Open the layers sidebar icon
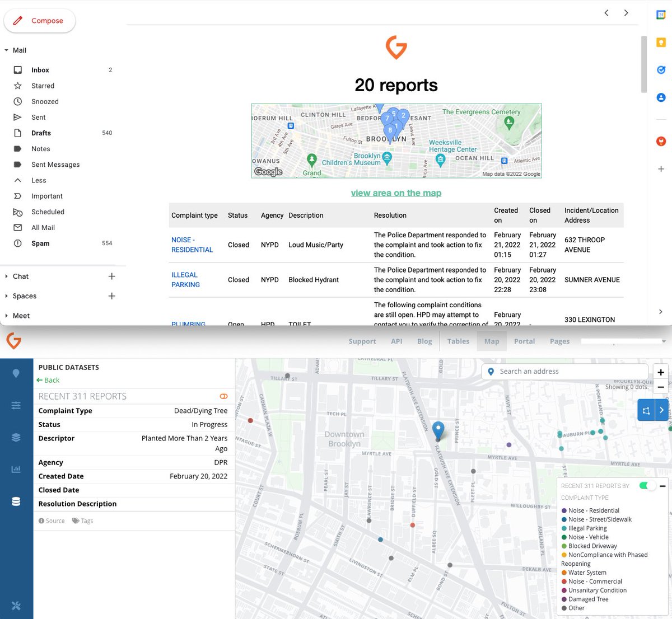 pyautogui.click(x=16, y=437)
